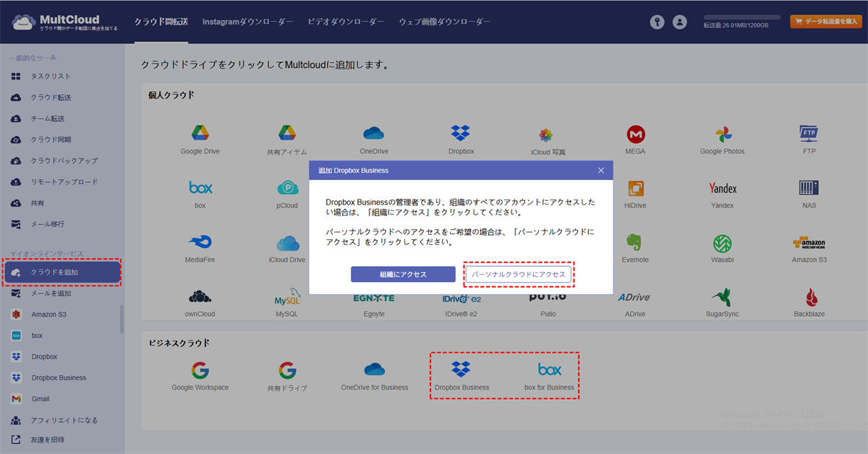Select the Wasabi cloud icon
This screenshot has height=454, width=868.
click(722, 242)
